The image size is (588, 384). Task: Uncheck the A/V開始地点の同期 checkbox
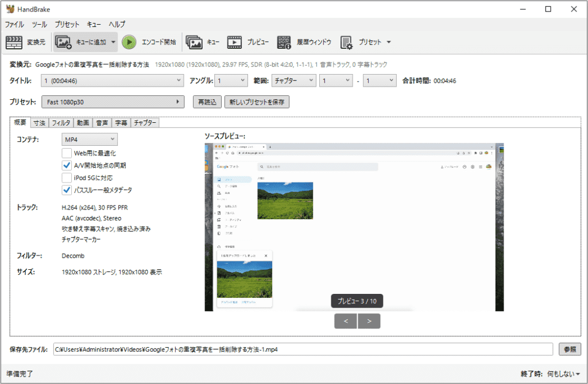67,165
